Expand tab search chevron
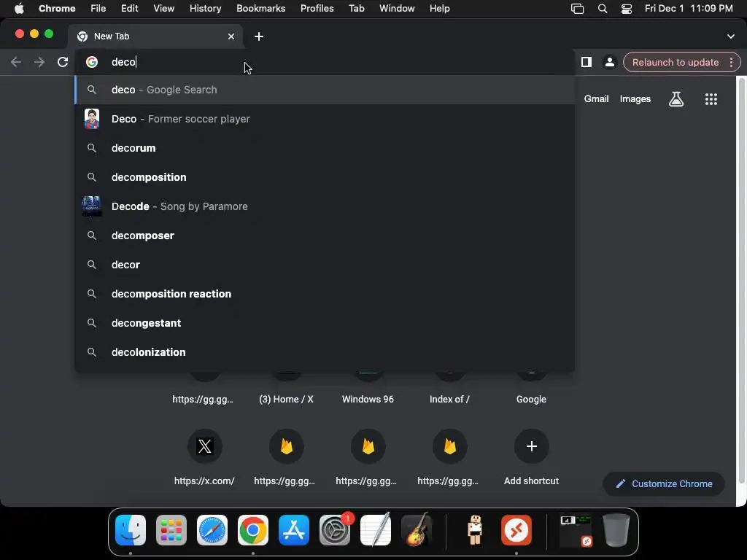This screenshot has height=560, width=747. tap(730, 36)
